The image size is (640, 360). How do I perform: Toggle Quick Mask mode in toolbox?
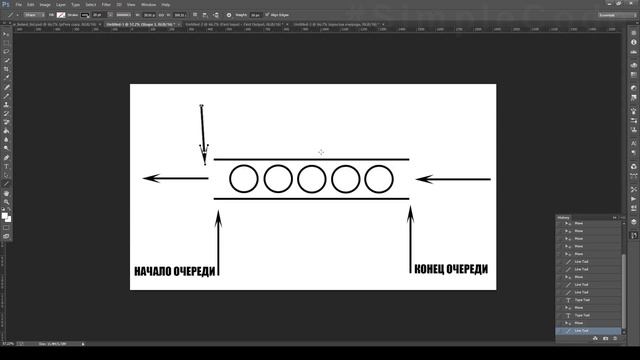click(x=6, y=228)
